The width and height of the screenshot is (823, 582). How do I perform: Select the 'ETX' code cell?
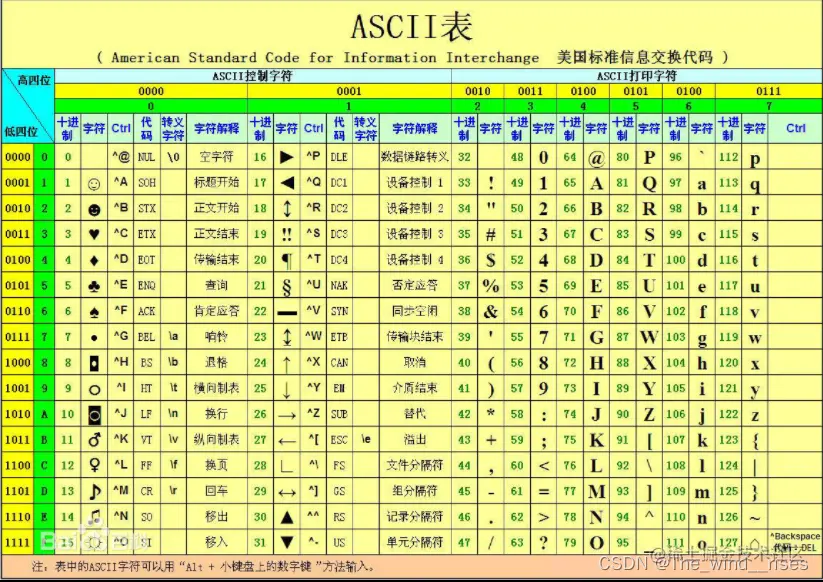[x=146, y=234]
